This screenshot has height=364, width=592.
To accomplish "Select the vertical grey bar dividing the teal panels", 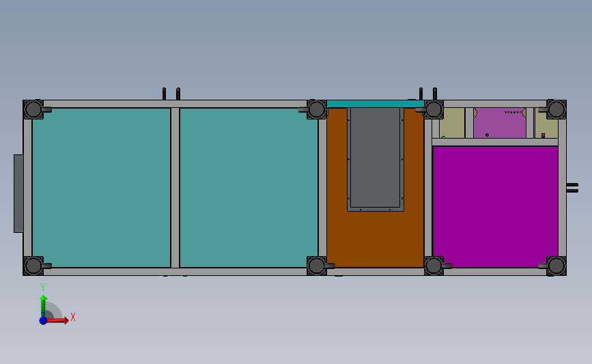I will click(175, 188).
